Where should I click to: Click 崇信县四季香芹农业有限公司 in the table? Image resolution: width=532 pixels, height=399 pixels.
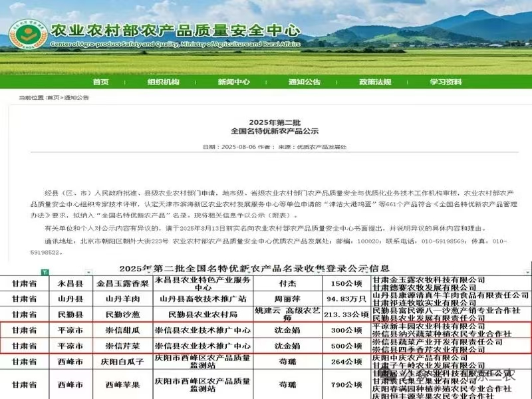tap(429, 350)
